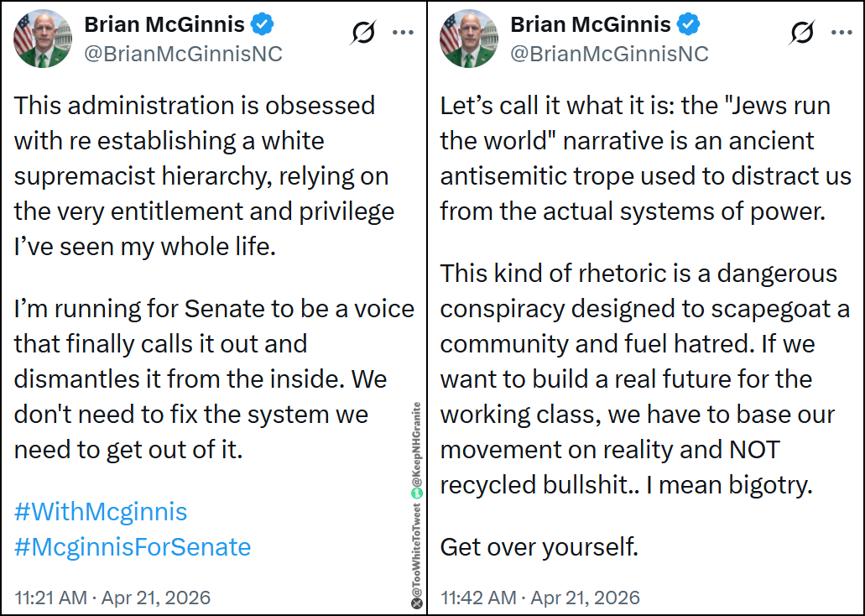This screenshot has height=616, width=865.
Task: Open the more options menu on right tweet
Action: coord(842,33)
